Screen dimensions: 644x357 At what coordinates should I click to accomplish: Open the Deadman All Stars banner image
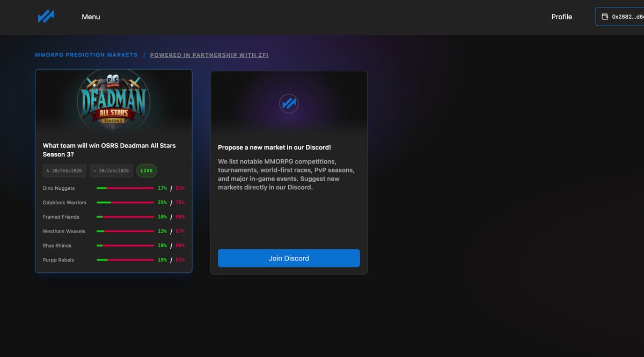(x=114, y=101)
